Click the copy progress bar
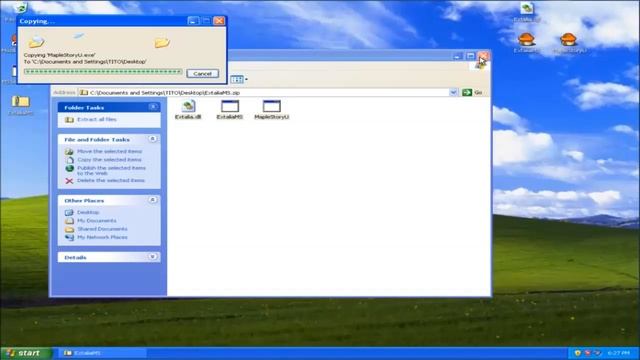The height and width of the screenshot is (360, 640). (103, 72)
